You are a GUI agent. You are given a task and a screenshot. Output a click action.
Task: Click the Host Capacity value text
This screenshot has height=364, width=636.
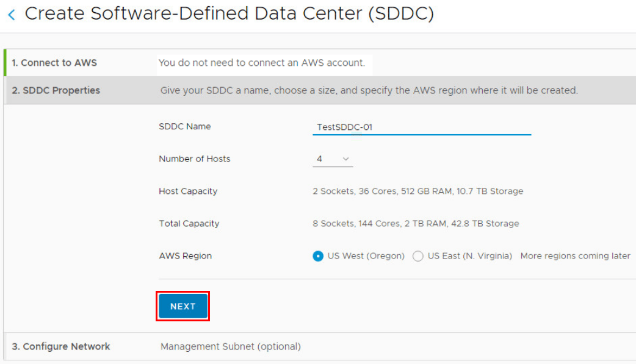(x=417, y=191)
